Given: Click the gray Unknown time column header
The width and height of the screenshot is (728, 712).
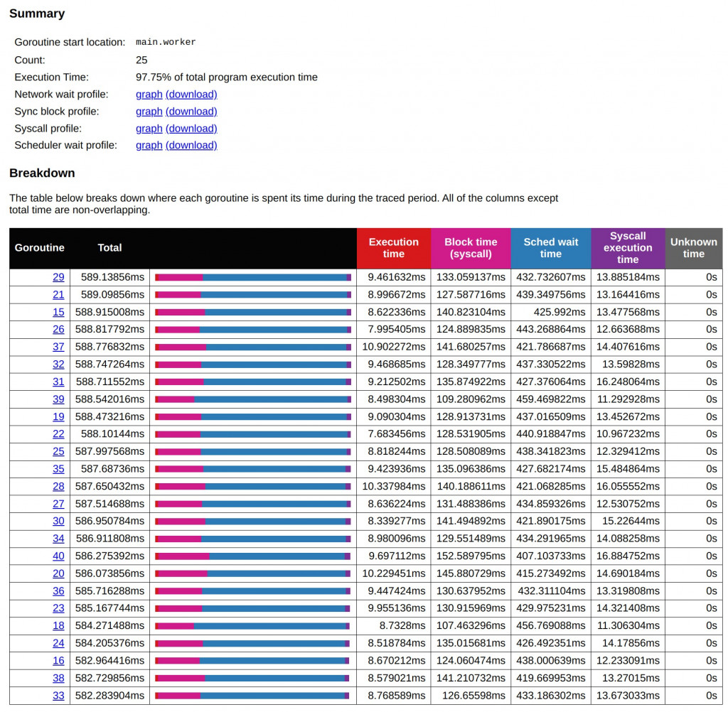Looking at the screenshot, I should (x=693, y=248).
